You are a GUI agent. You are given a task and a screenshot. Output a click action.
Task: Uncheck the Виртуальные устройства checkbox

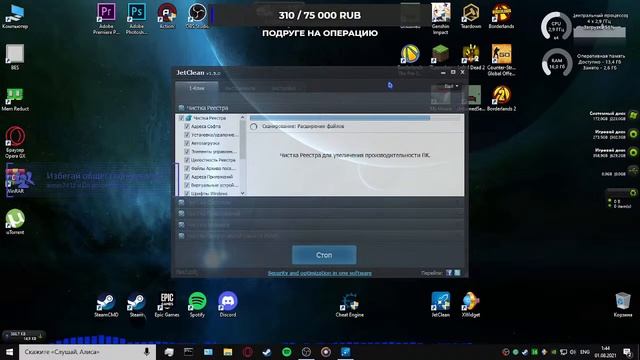tap(187, 185)
